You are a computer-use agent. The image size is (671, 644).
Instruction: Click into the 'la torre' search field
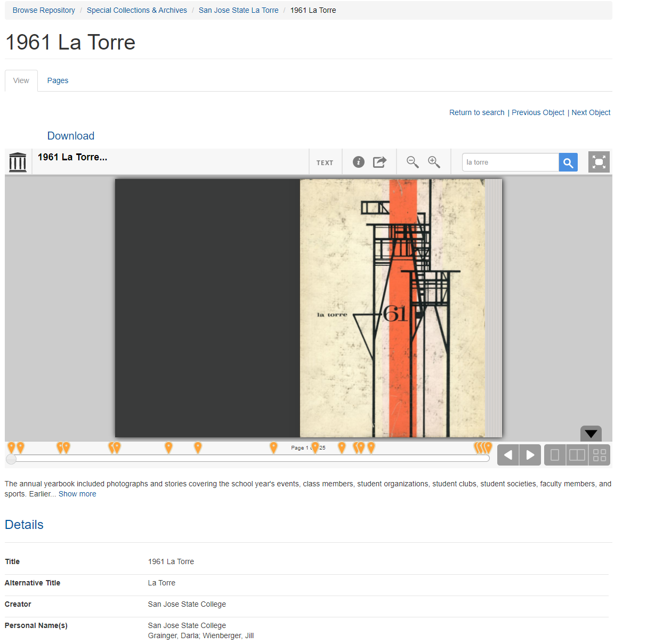click(x=511, y=162)
